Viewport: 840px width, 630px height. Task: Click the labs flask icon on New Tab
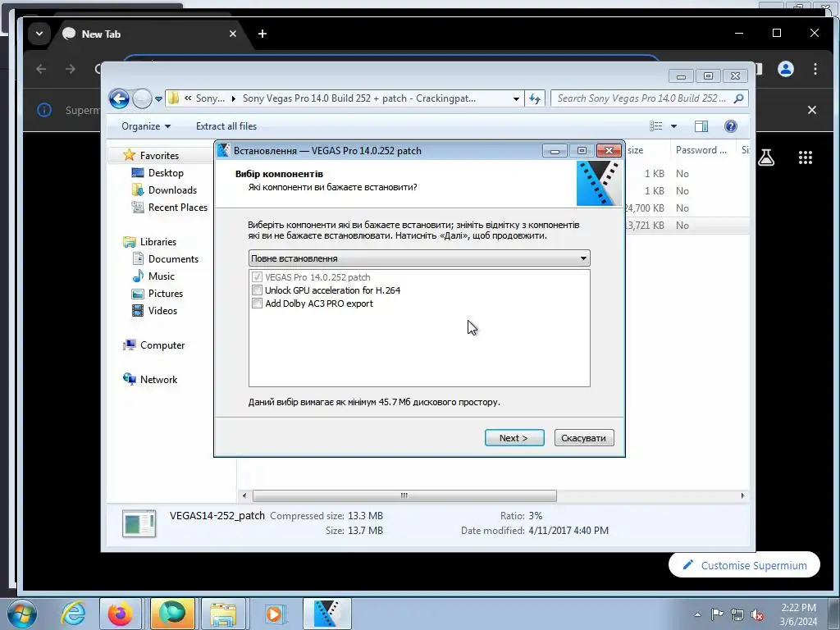click(766, 157)
